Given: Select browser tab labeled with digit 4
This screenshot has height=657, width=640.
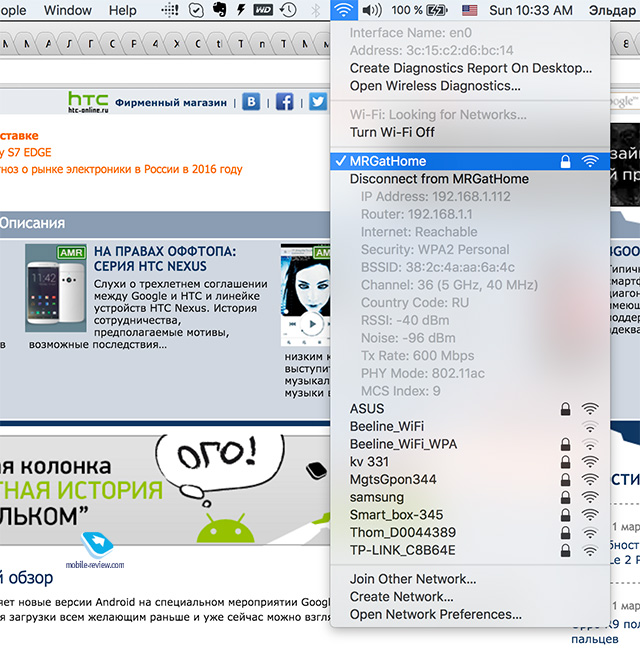Looking at the screenshot, I should 155,44.
